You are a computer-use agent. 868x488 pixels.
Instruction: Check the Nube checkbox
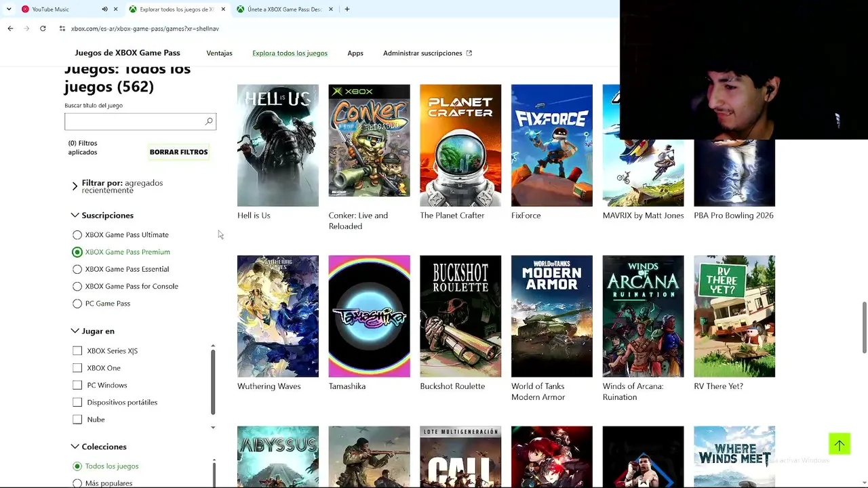[77, 420]
